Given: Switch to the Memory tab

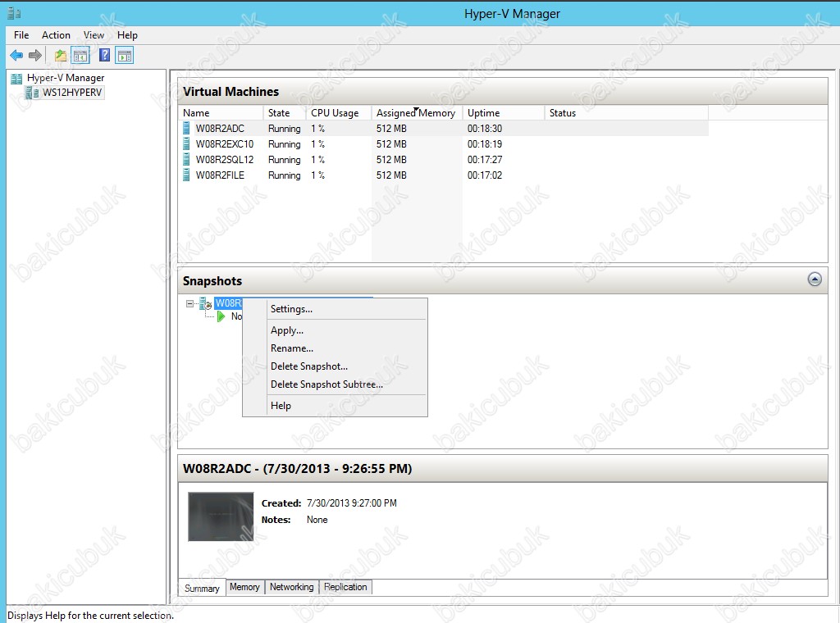Looking at the screenshot, I should point(244,587).
